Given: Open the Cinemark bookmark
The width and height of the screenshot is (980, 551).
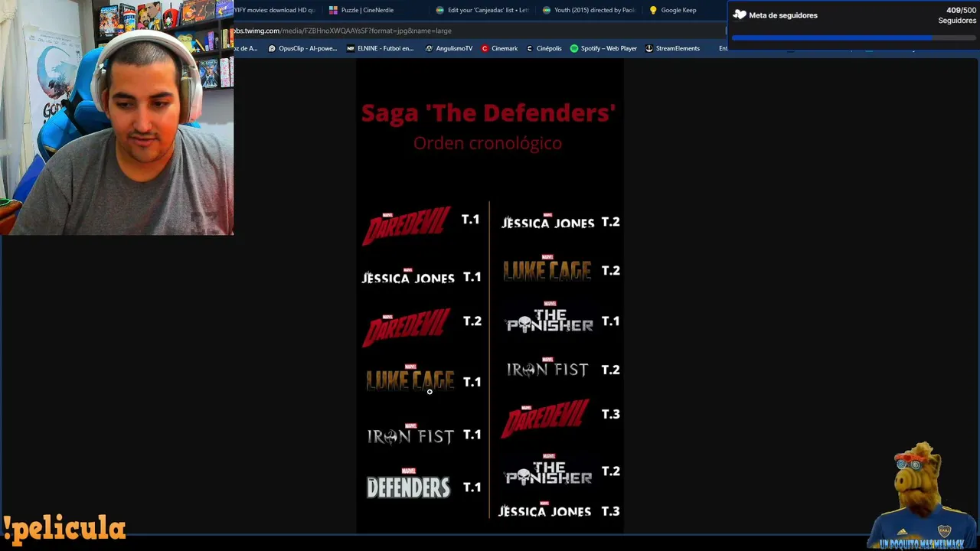Looking at the screenshot, I should (499, 48).
